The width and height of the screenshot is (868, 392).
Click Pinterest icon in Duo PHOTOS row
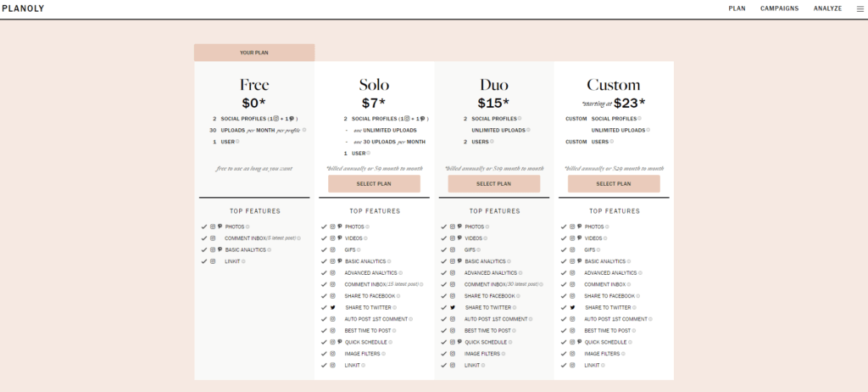point(459,227)
